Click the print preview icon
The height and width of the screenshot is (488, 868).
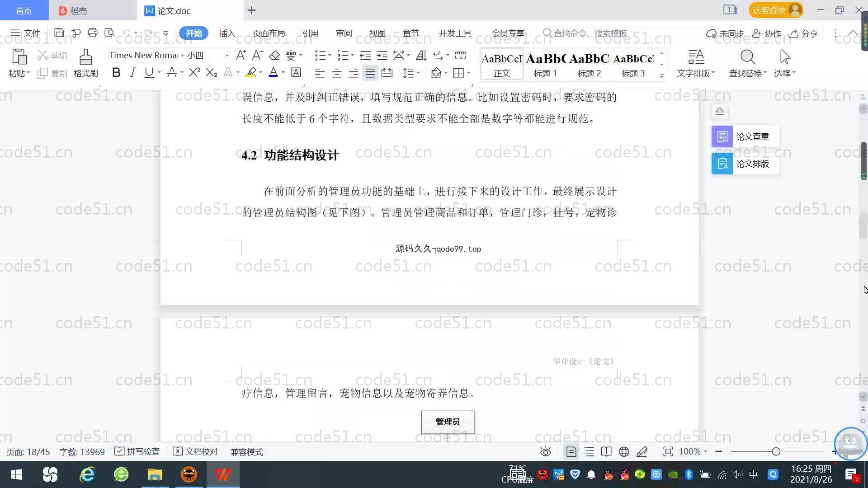point(109,33)
